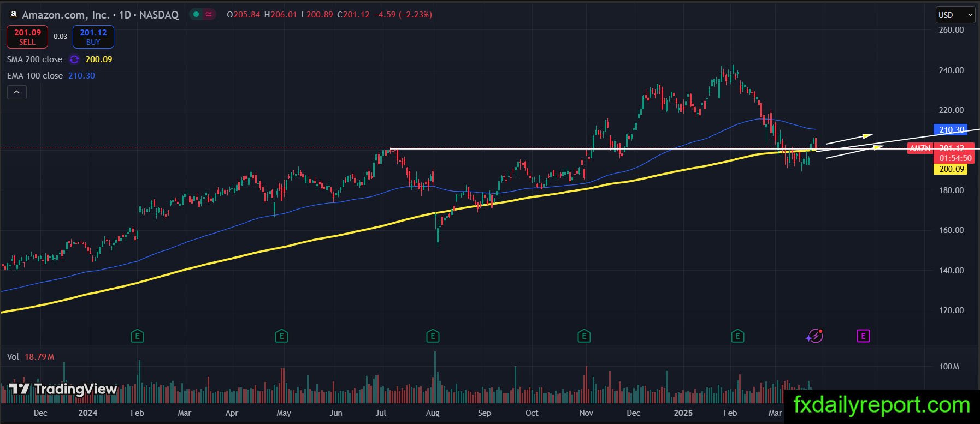Click the pink approximate-data indicator icon
Screen dimensions: 980x424
pos(209,15)
